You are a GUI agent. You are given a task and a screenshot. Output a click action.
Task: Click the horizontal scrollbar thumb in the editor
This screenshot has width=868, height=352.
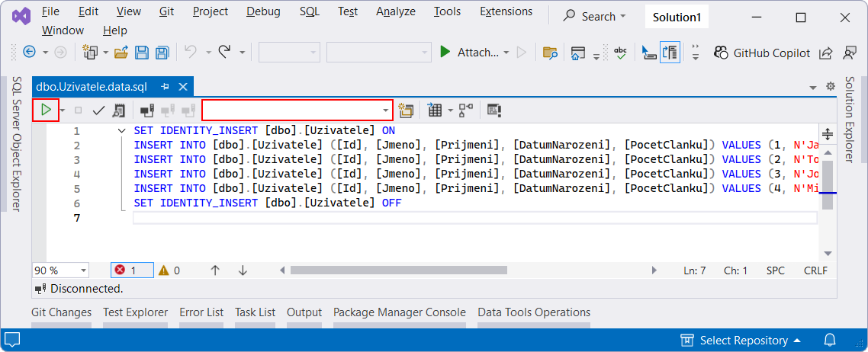399,270
